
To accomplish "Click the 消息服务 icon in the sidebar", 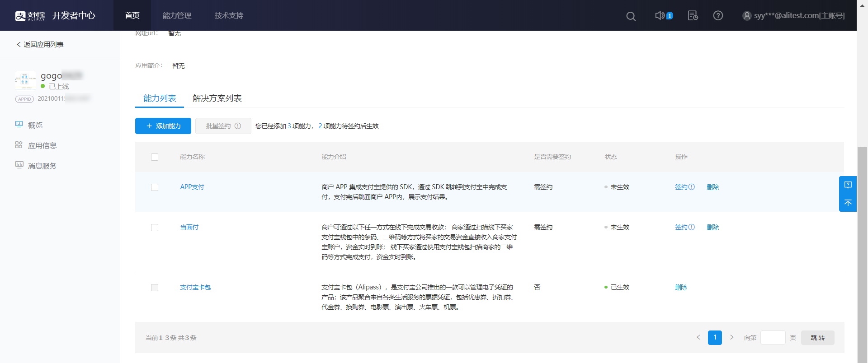I will click(19, 165).
